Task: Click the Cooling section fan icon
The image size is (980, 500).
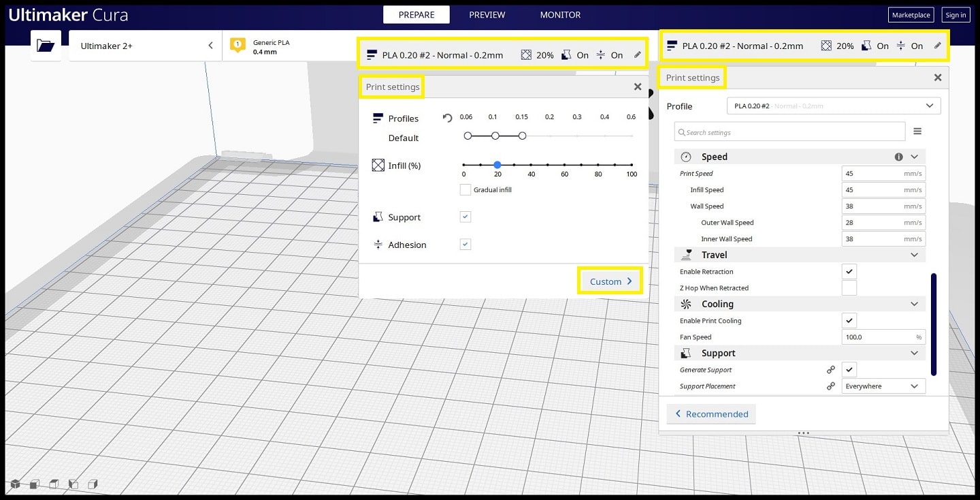Action: (x=686, y=304)
